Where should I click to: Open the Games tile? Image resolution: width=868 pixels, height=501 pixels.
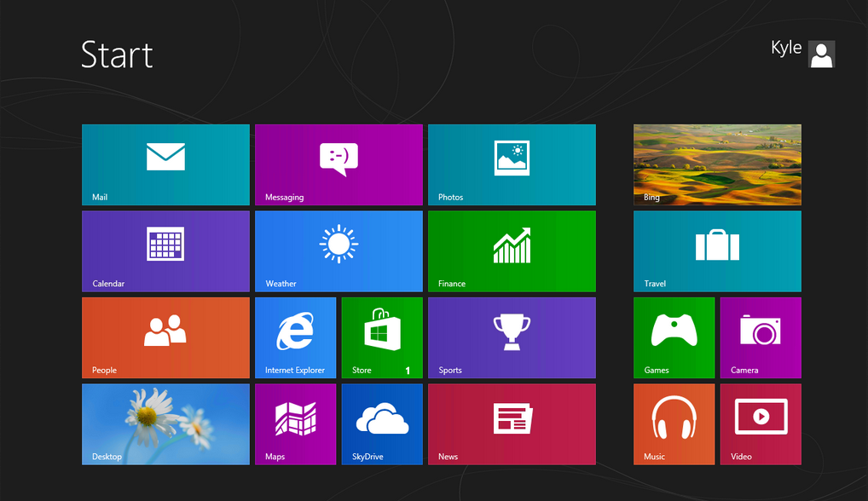click(674, 338)
